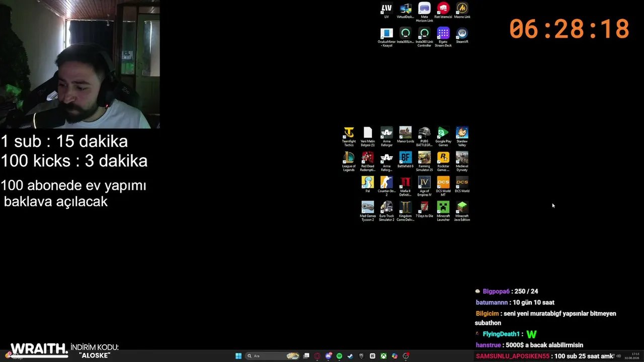Image resolution: width=644 pixels, height=362 pixels.
Task: Open Spotify from the taskbar
Action: (339, 356)
